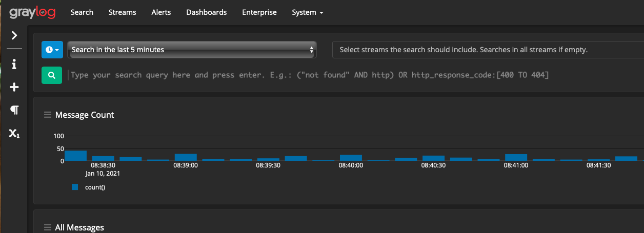Click the 08:41:30 axis label

click(598, 166)
